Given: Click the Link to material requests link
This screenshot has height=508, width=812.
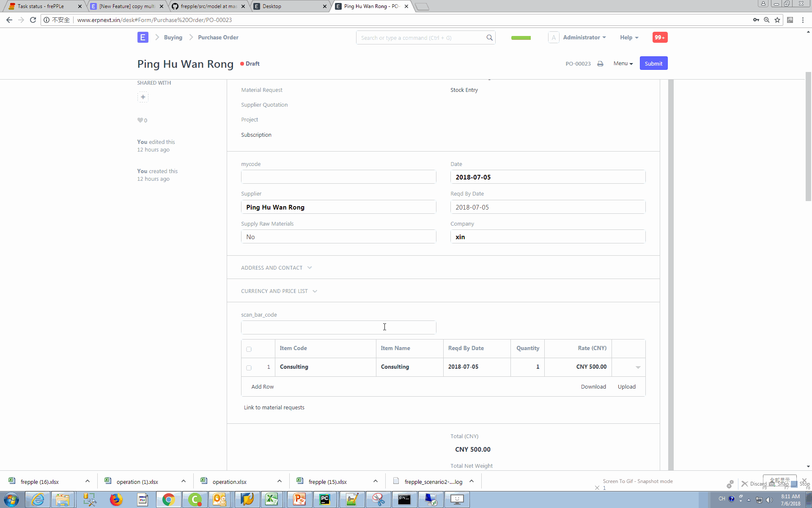Looking at the screenshot, I should click(273, 407).
